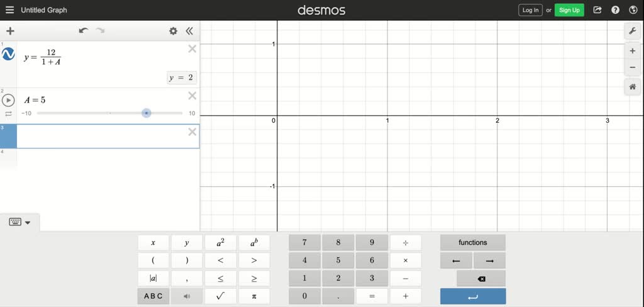Click the Share Graph icon

coord(597,10)
